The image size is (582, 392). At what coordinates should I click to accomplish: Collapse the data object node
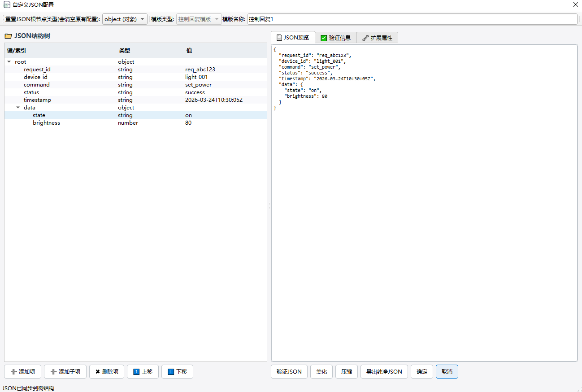pyautogui.click(x=18, y=108)
